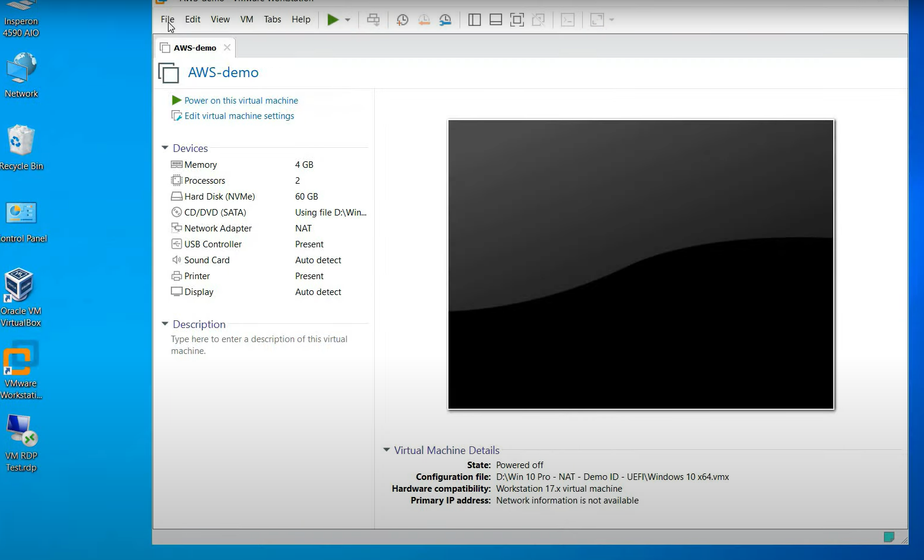Image resolution: width=924 pixels, height=560 pixels.
Task: Click the NAT network value
Action: click(x=303, y=228)
